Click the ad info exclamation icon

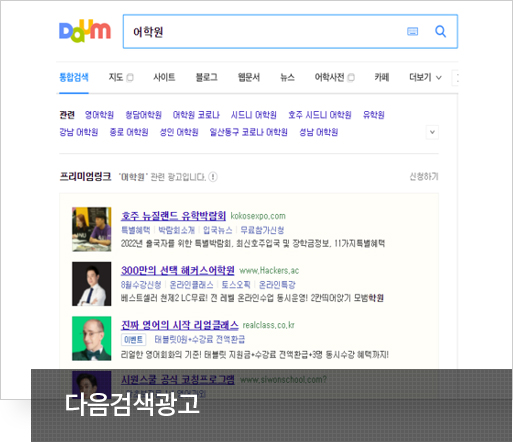point(213,177)
